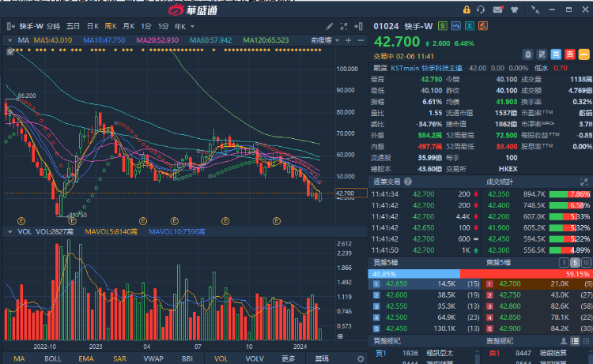The image size is (593, 364).
Task: Select the 月K monthly chart tab
Action: (128, 26)
